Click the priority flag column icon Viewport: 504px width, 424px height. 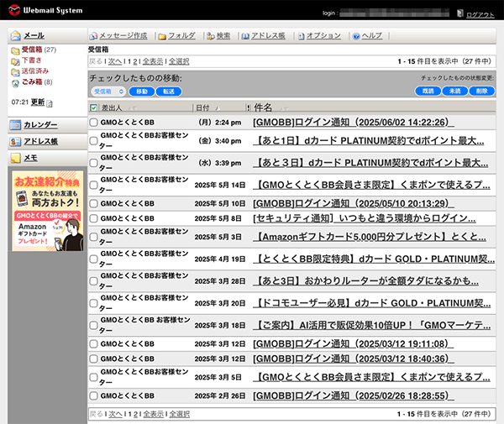pyautogui.click(x=248, y=107)
